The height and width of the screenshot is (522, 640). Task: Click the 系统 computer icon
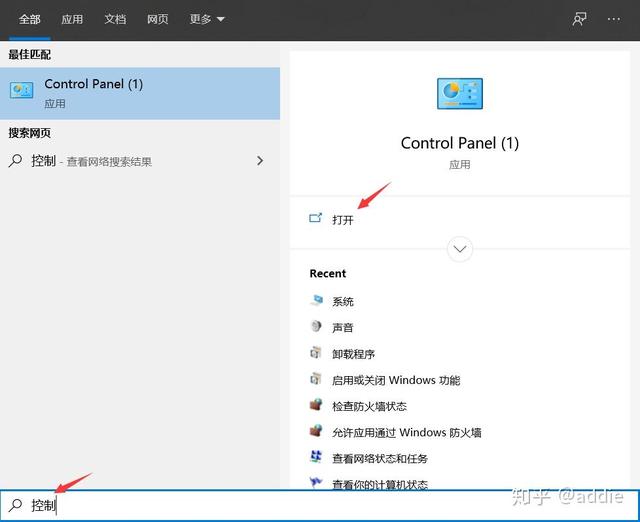tap(316, 300)
